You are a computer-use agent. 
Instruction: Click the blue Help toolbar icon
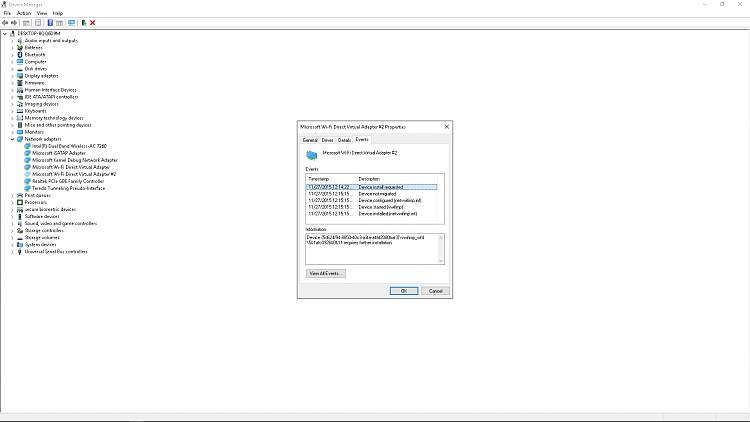point(50,23)
